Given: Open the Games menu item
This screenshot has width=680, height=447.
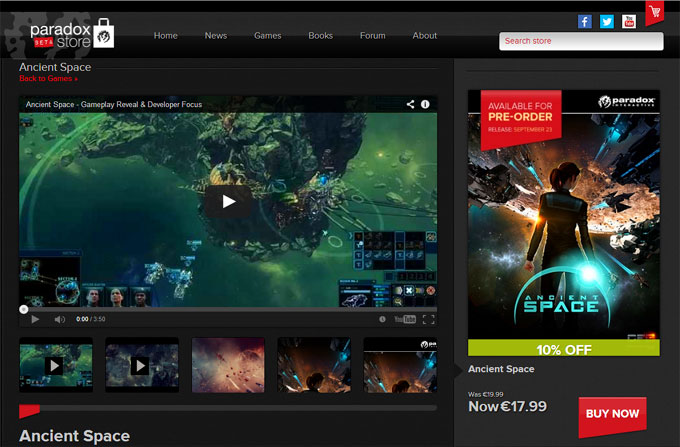Looking at the screenshot, I should 268,36.
